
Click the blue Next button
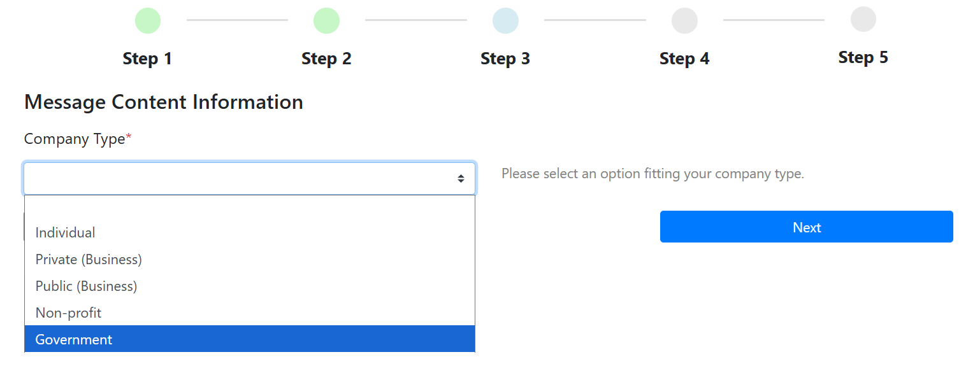coord(807,227)
